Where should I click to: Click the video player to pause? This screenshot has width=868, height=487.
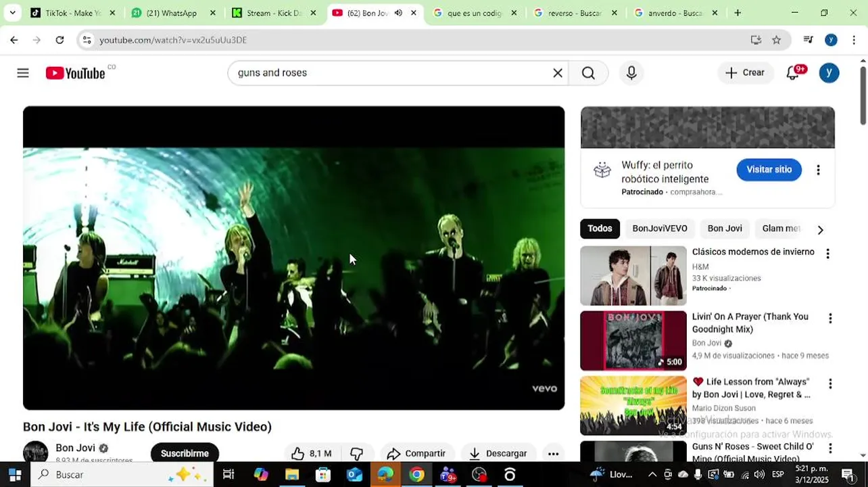(x=293, y=258)
